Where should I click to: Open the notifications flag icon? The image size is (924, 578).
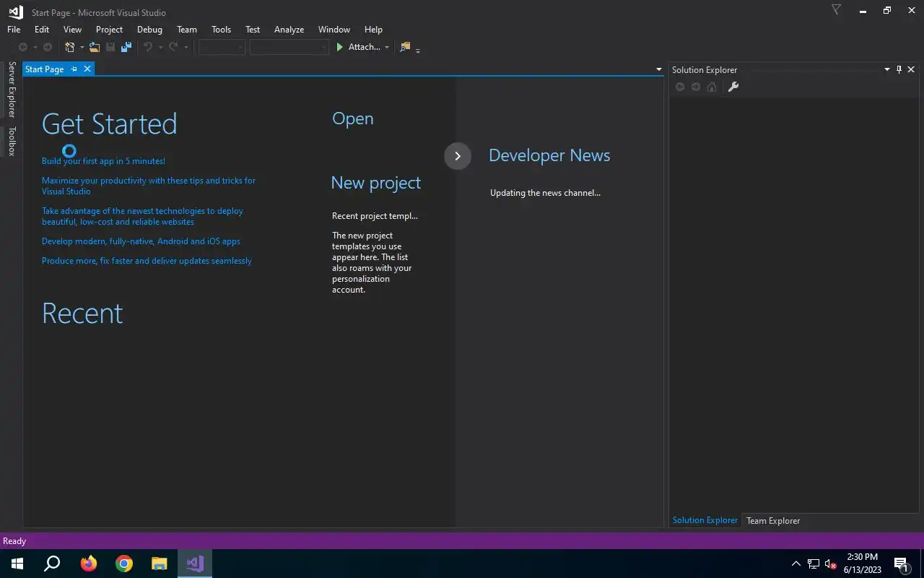point(836,10)
